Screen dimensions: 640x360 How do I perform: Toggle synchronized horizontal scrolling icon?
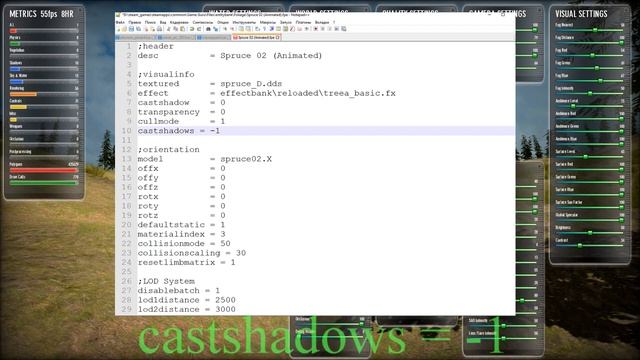pyautogui.click(x=248, y=29)
